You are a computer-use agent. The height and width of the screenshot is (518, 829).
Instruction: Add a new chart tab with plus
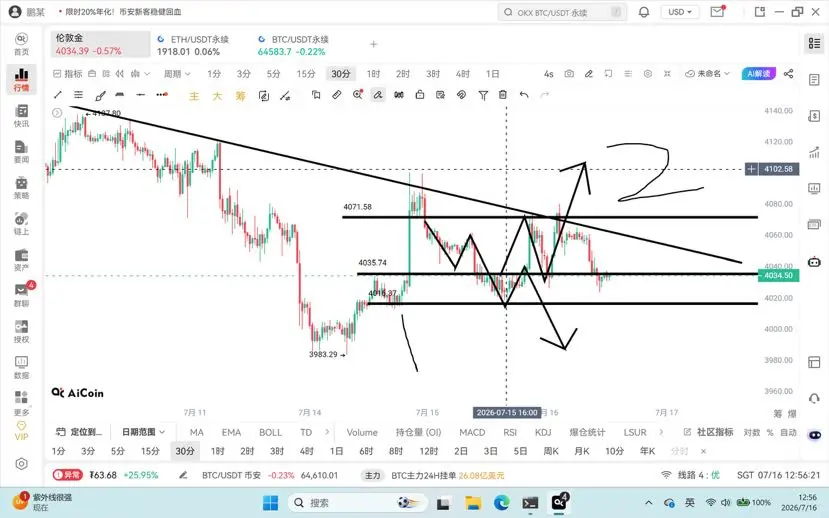[373, 44]
